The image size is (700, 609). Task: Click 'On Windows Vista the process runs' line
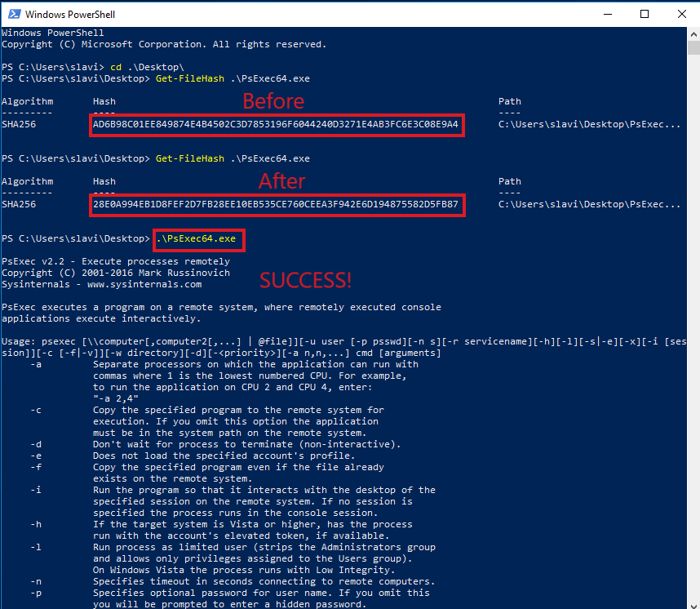click(x=244, y=570)
